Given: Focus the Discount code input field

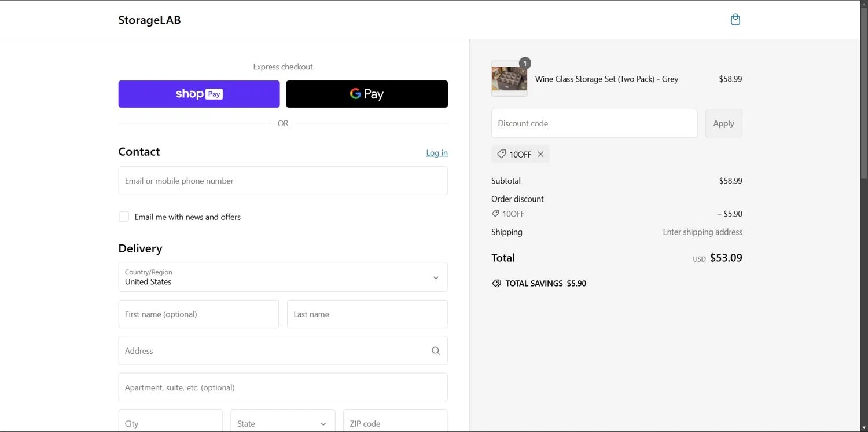Looking at the screenshot, I should 594,123.
